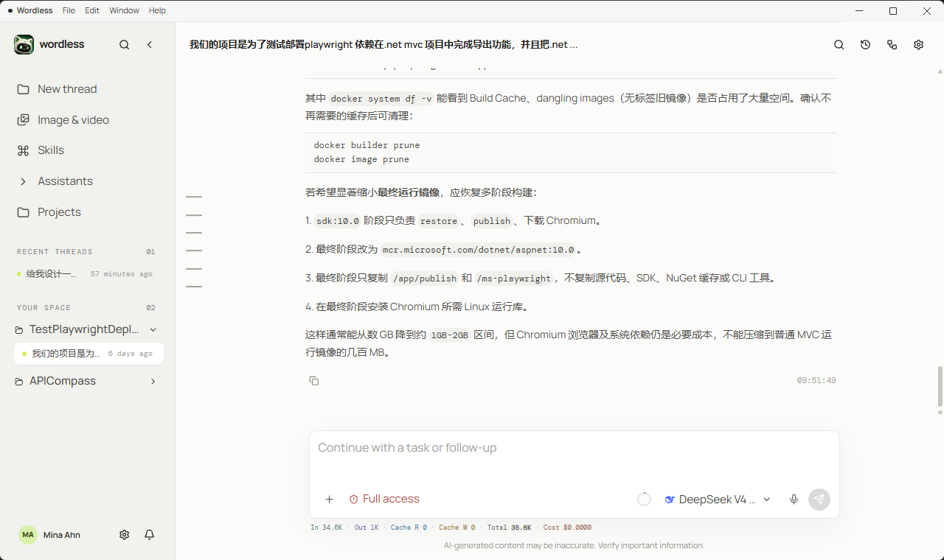944x560 pixels.
Task: Select the APICompass project folder
Action: [x=56, y=382]
